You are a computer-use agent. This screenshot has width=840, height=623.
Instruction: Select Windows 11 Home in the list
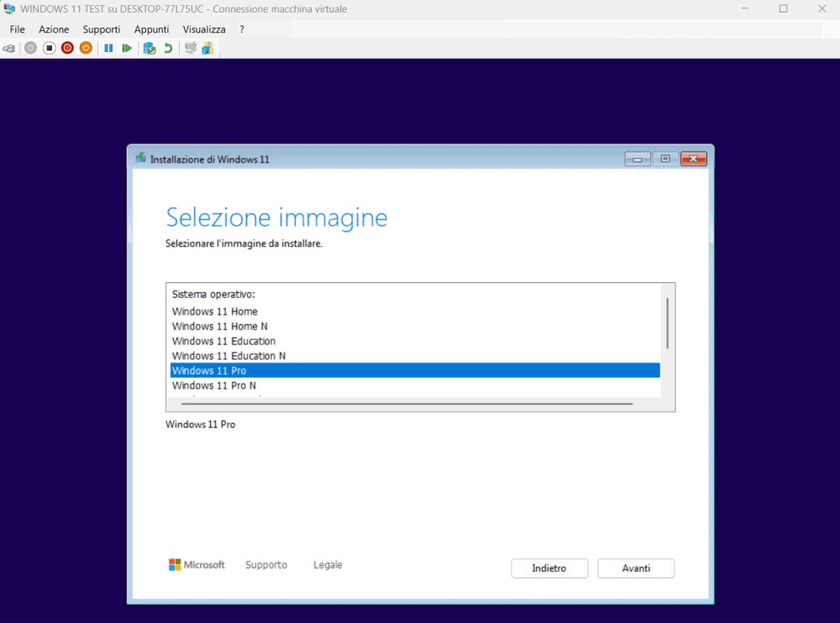(415, 311)
